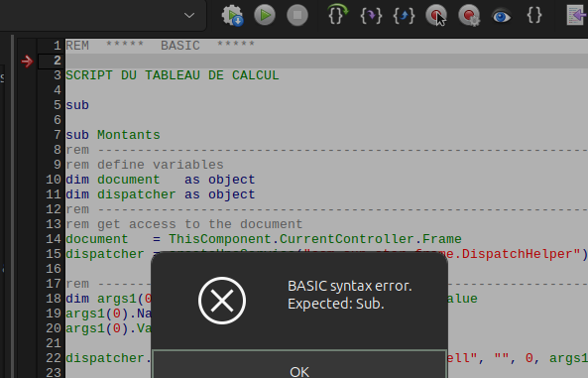The image size is (588, 378).
Task: Click the Compile macro icon
Action: click(232, 16)
